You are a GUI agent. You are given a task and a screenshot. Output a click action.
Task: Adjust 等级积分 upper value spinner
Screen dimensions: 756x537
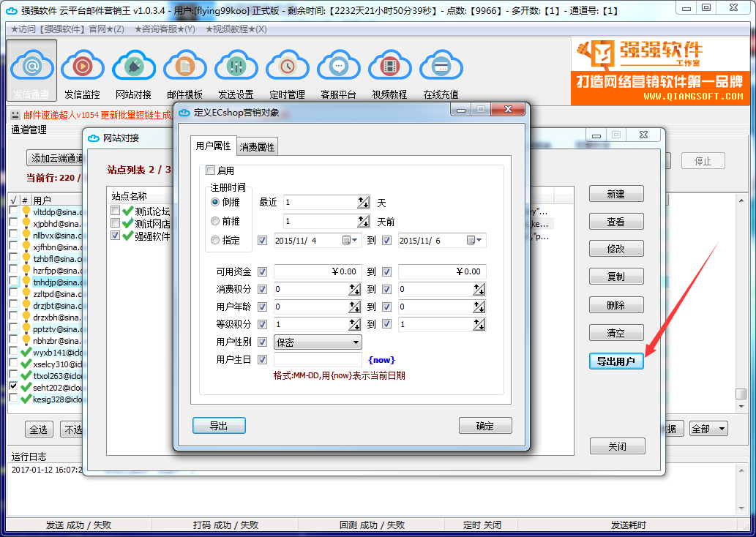(479, 324)
